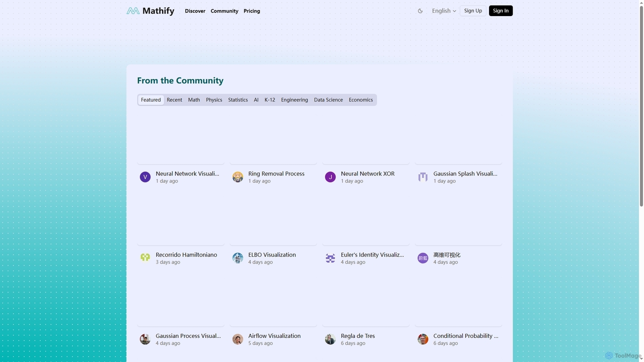Open the Gaussian Splash Visuali... post

tap(465, 173)
